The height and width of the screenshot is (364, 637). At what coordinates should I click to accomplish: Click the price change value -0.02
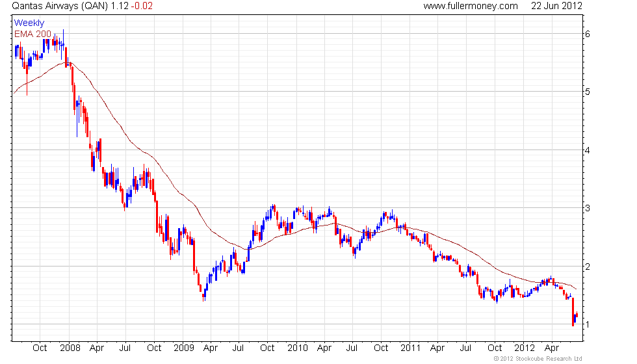142,6
